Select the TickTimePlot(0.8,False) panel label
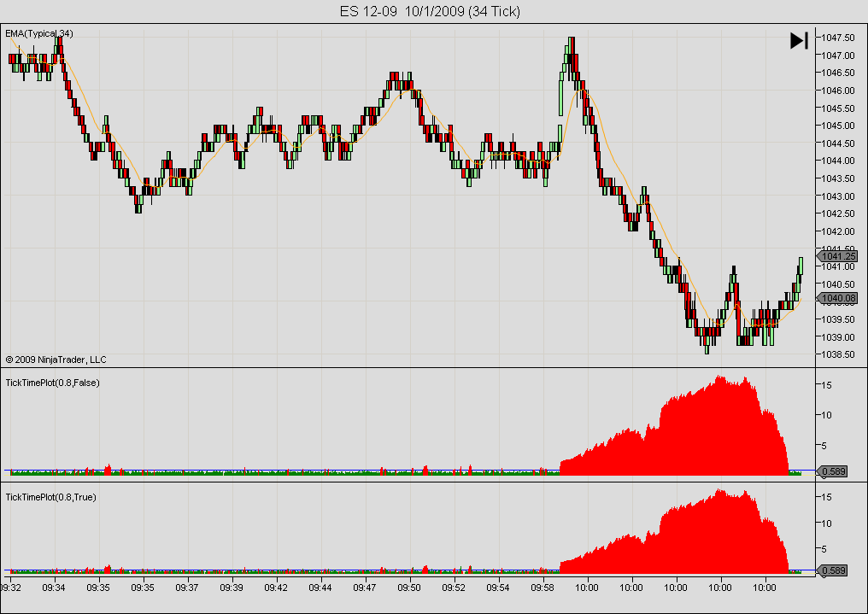This screenshot has width=868, height=614. [x=53, y=383]
